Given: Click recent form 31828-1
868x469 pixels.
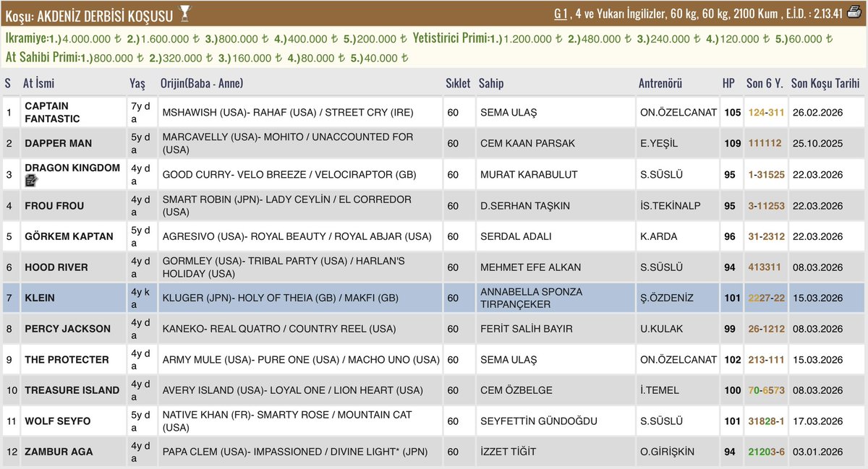Looking at the screenshot, I should (x=766, y=421).
